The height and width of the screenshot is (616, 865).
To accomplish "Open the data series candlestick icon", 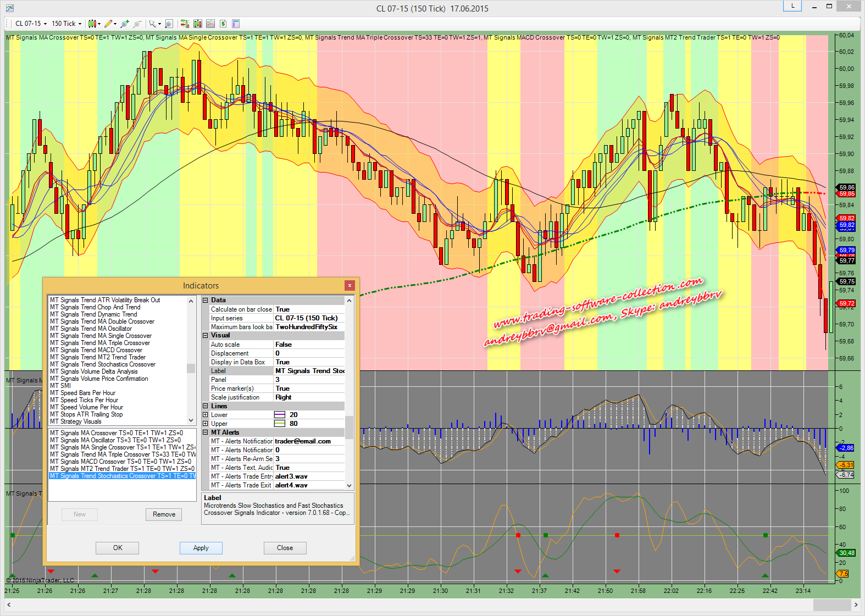I will pos(198,24).
